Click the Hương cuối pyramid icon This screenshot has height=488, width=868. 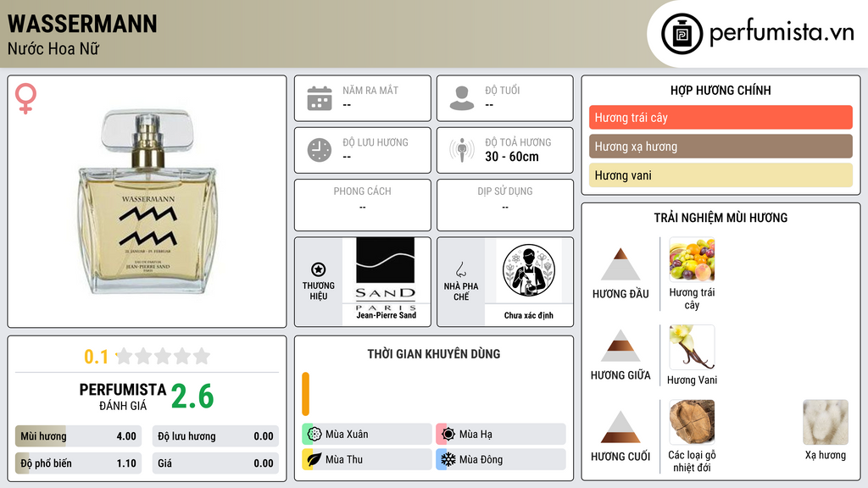pos(620,427)
